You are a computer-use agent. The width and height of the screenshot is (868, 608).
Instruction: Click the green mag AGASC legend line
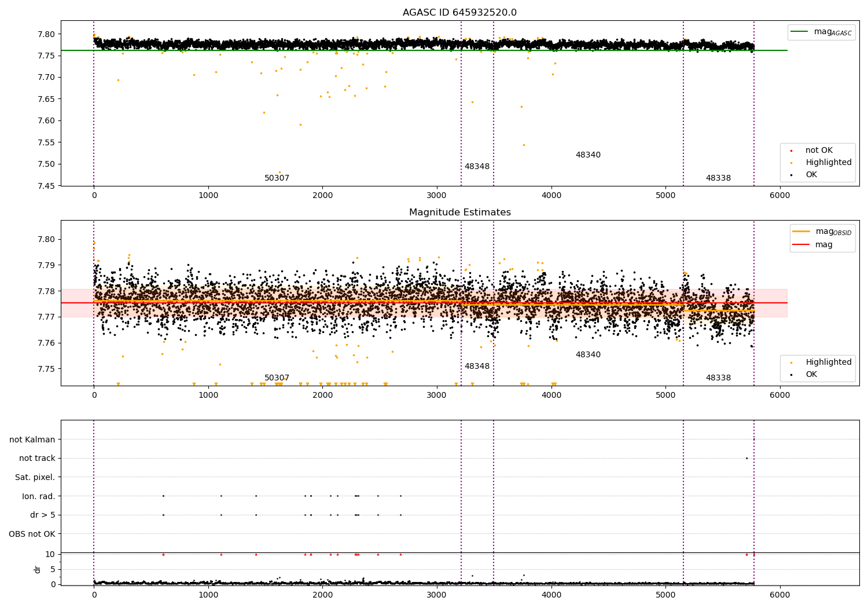pos(800,32)
